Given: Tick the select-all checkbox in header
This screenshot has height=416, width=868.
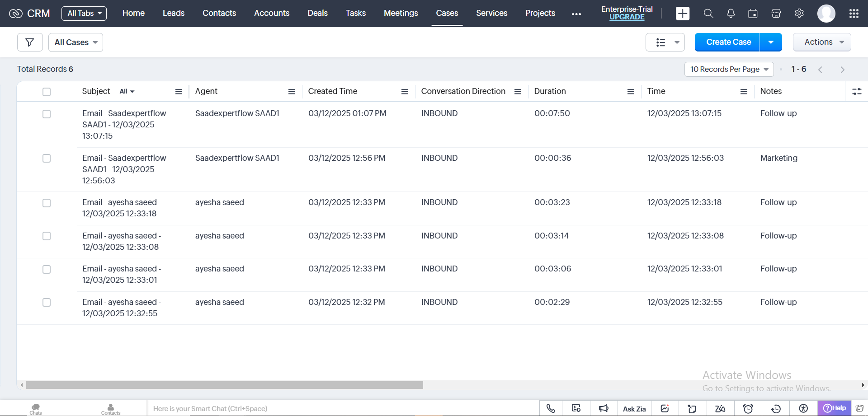Looking at the screenshot, I should pyautogui.click(x=47, y=92).
